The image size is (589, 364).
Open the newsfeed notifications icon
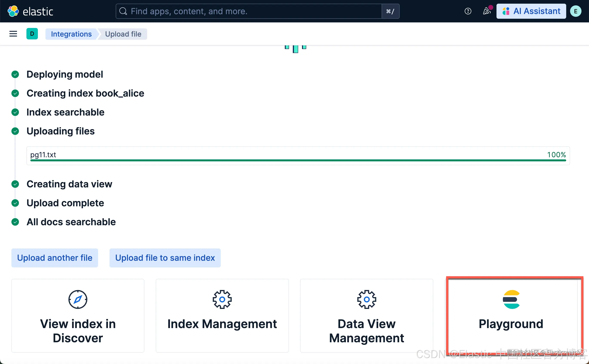click(x=487, y=11)
